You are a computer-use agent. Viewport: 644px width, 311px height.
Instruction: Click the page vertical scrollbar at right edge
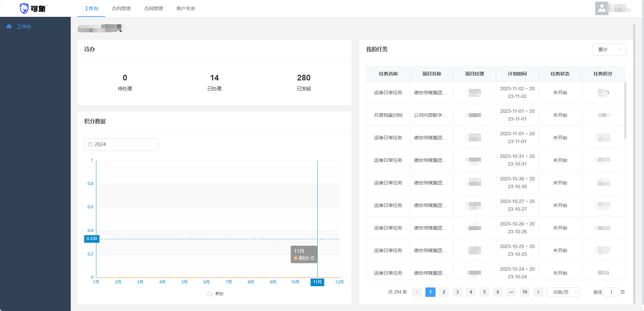[x=634, y=163]
